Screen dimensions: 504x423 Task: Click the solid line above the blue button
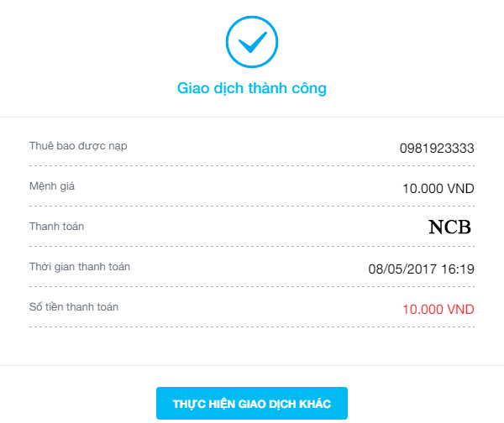click(252, 365)
